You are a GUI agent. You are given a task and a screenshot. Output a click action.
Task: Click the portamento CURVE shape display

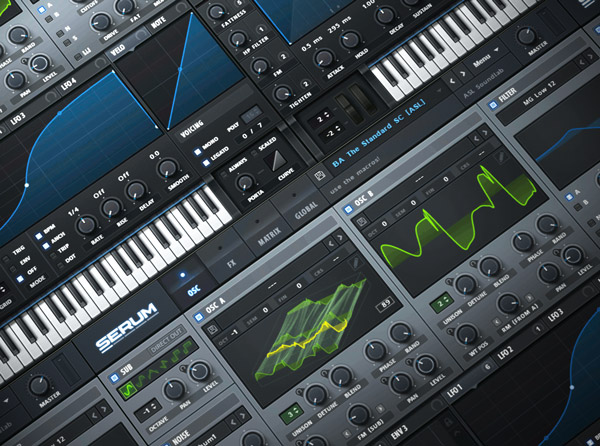coord(276,159)
